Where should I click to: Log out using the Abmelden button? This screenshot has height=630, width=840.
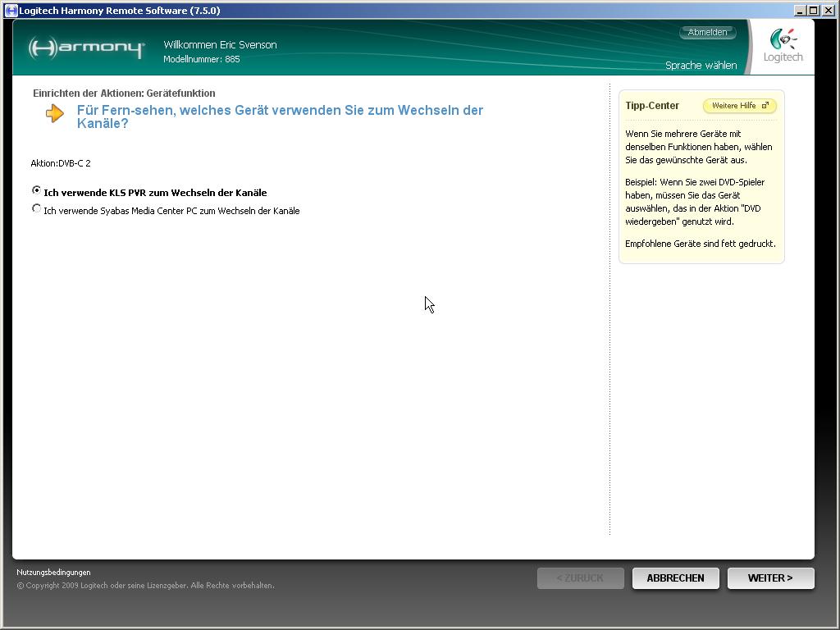708,32
